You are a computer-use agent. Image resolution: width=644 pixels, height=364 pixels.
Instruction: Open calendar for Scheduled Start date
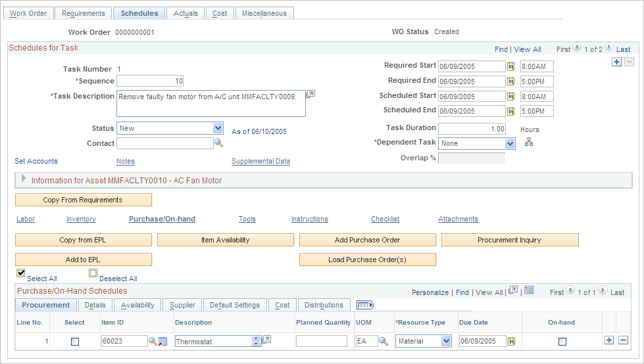510,97
